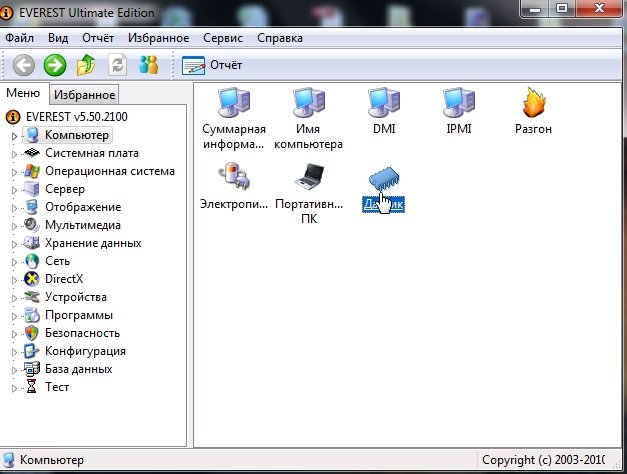Image resolution: width=627 pixels, height=474 pixels.
Task: Select Системная плата tree item
Action: coord(82,153)
